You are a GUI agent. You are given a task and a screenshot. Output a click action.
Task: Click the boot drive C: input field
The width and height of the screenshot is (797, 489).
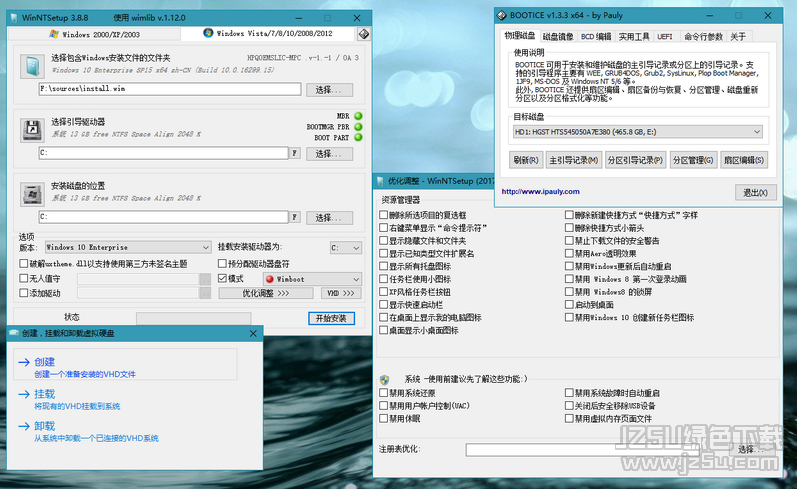click(164, 152)
